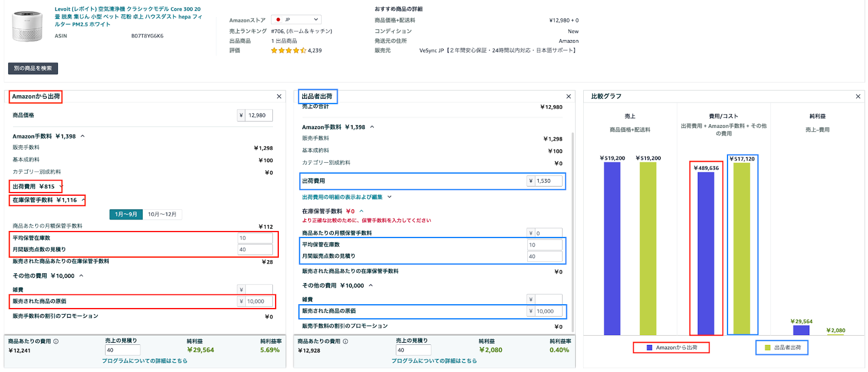Click the 純利益 value ¥29,564

coord(201,350)
